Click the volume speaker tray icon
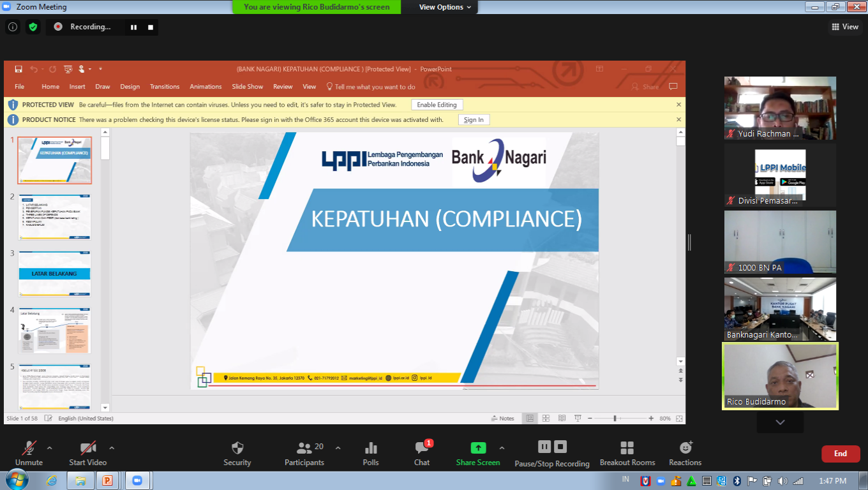 (782, 480)
